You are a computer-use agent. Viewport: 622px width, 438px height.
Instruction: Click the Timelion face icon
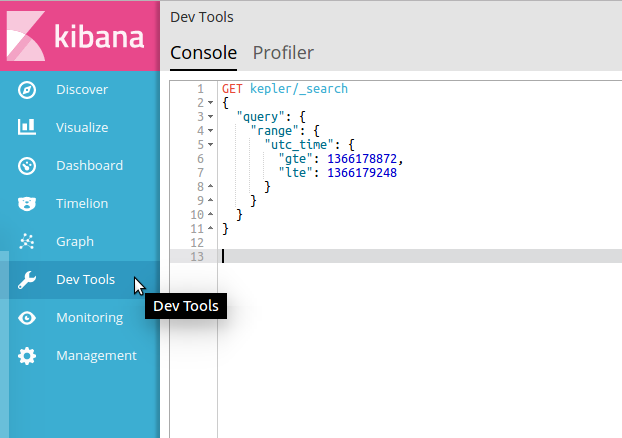click(x=28, y=204)
